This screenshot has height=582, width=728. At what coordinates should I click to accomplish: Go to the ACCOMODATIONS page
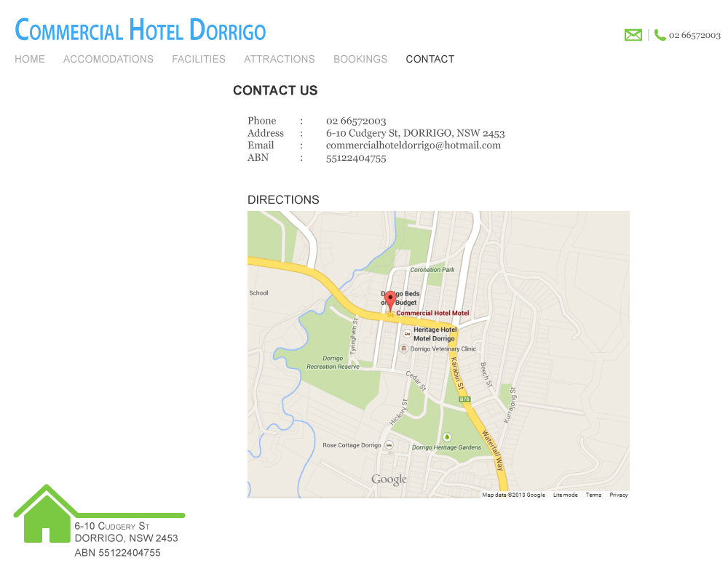coord(108,60)
